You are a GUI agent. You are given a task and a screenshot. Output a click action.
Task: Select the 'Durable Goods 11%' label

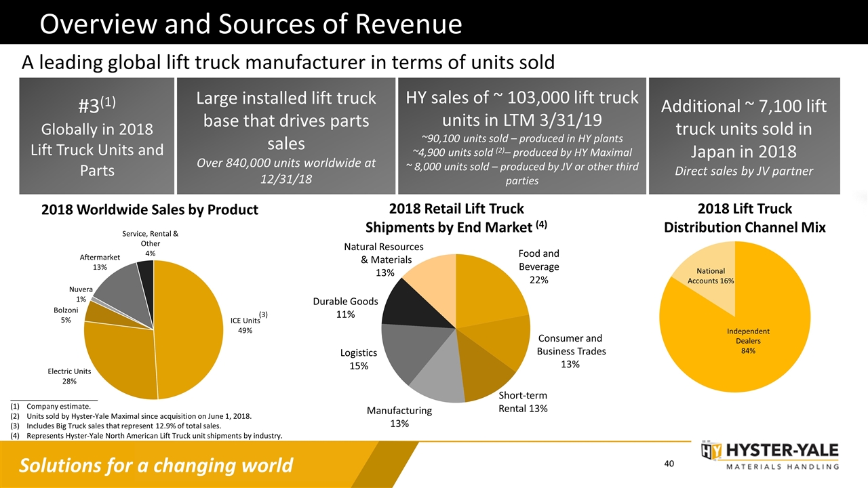pyautogui.click(x=345, y=308)
